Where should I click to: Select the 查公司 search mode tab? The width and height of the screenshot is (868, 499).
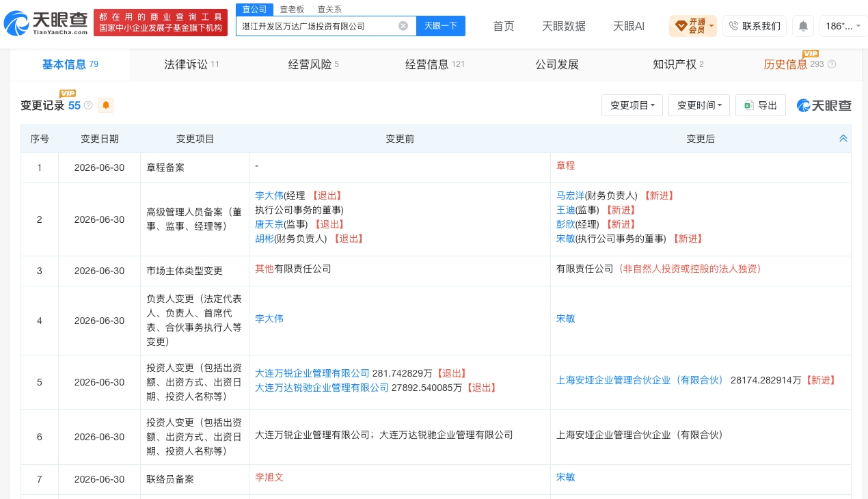point(255,9)
